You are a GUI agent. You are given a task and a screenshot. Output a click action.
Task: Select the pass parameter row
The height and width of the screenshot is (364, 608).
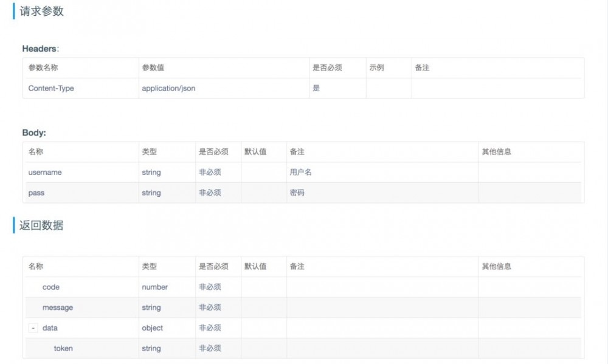(x=36, y=193)
